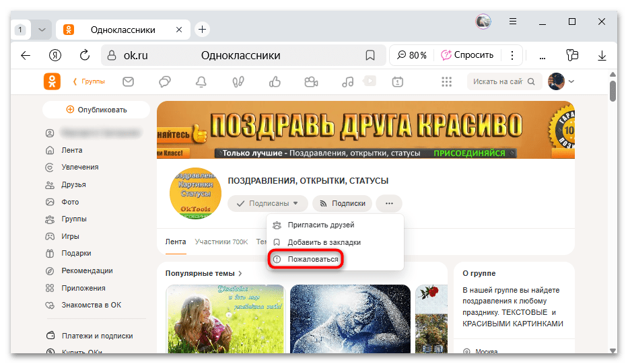The image size is (628, 364).
Task: Expand the user profile menu arrow
Action: (571, 81)
